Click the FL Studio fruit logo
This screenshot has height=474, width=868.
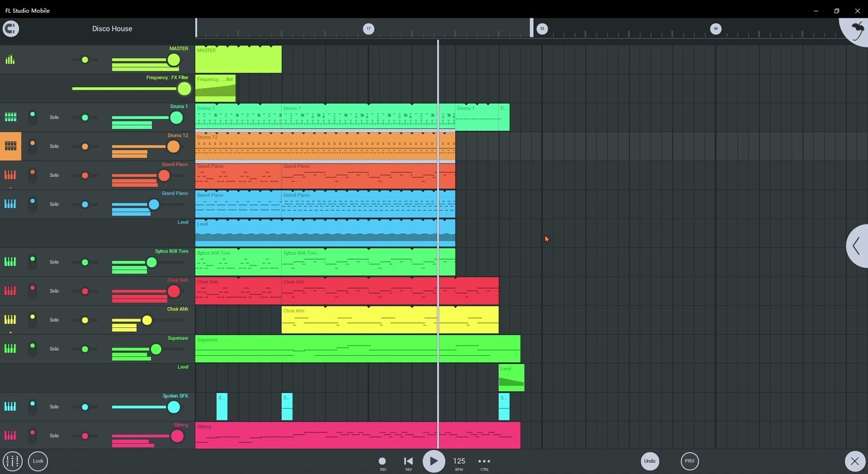coord(856,29)
